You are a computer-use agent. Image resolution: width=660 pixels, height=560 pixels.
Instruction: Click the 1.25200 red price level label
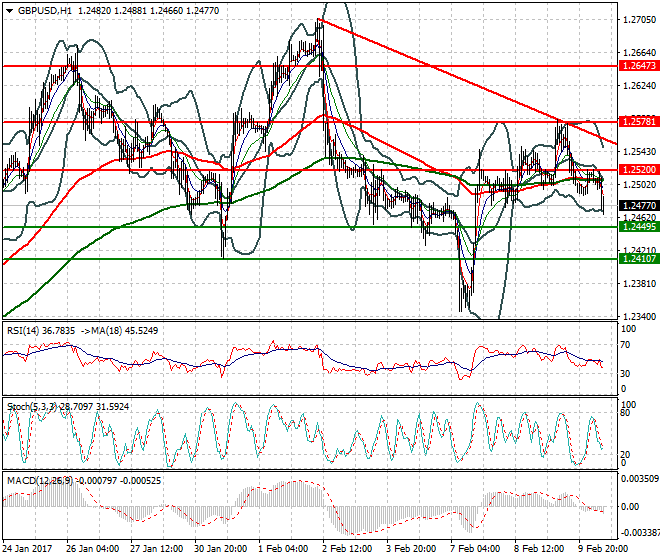(x=639, y=170)
